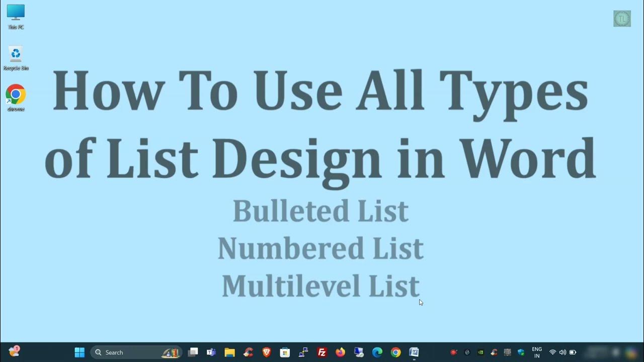Click the NVIDIA tray icon
Viewport: 644px width, 362px height.
480,352
